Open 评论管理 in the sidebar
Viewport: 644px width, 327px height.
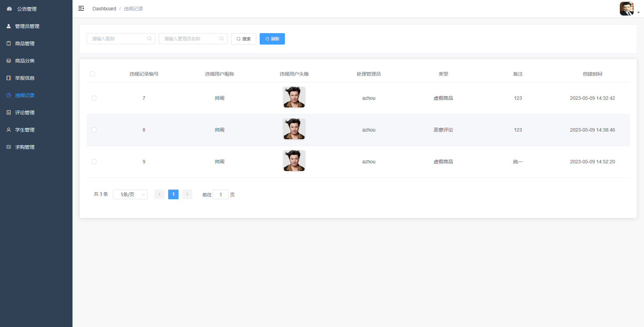pyautogui.click(x=25, y=113)
